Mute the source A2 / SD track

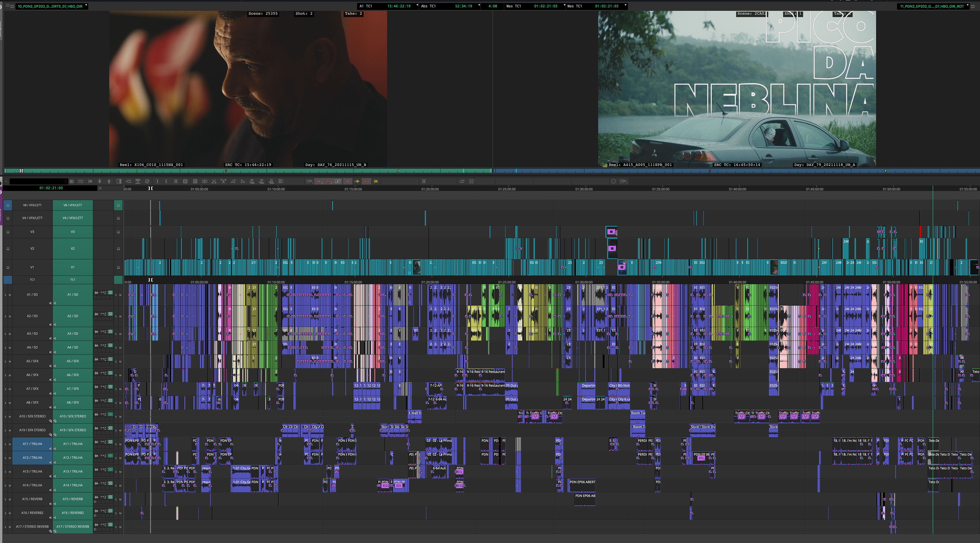(10, 316)
